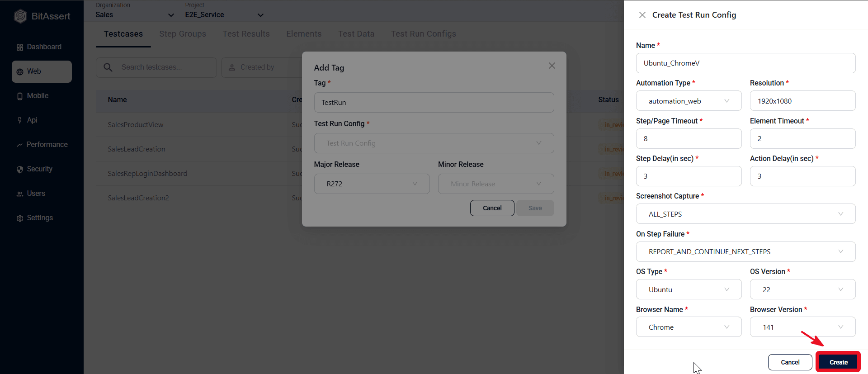Image resolution: width=868 pixels, height=374 pixels.
Task: Click Cancel in the config panel
Action: click(790, 362)
